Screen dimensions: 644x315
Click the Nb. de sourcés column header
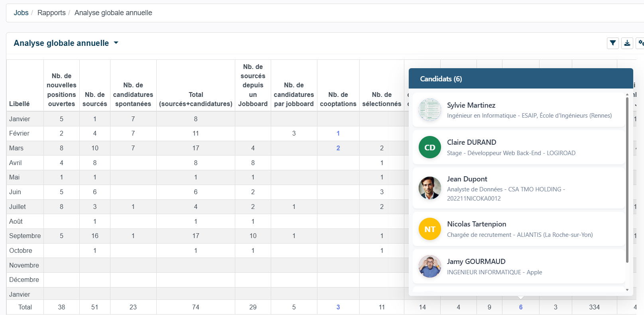(95, 99)
